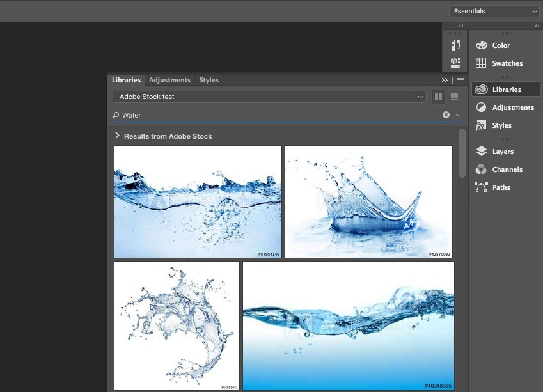Open the search options dropdown arrow
Viewport: 543px width, 392px height.
pyautogui.click(x=457, y=115)
